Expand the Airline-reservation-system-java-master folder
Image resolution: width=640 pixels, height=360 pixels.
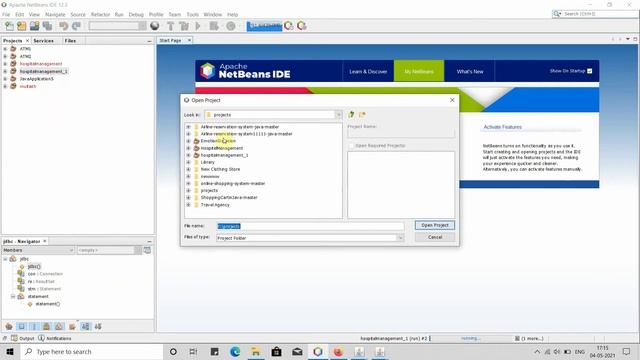click(x=189, y=127)
